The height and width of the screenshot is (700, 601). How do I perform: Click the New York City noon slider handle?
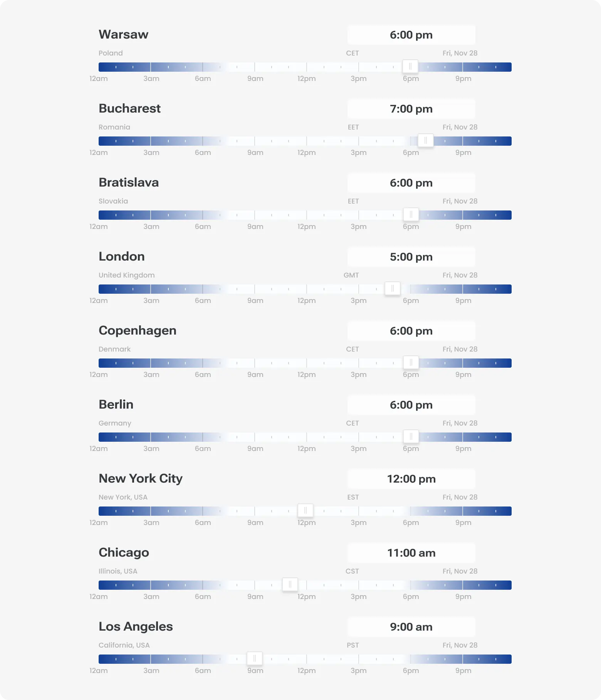tap(306, 510)
